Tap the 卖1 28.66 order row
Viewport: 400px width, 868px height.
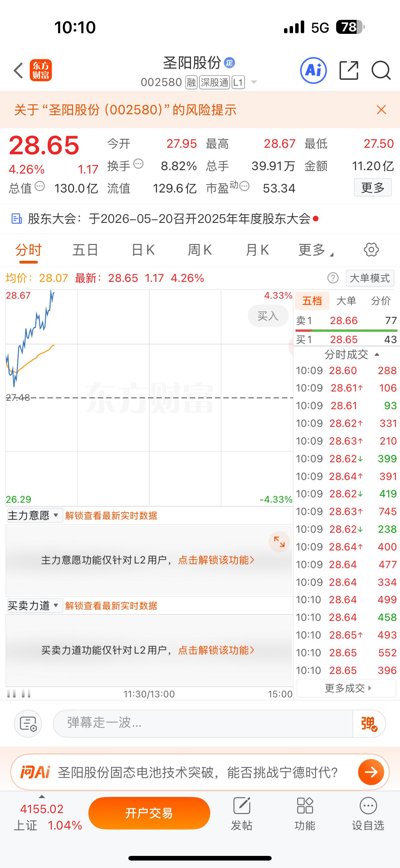(346, 320)
